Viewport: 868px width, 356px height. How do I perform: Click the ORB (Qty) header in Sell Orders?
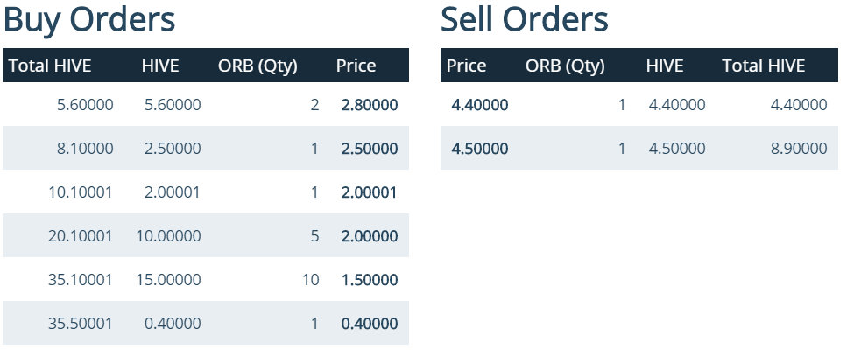(x=565, y=66)
